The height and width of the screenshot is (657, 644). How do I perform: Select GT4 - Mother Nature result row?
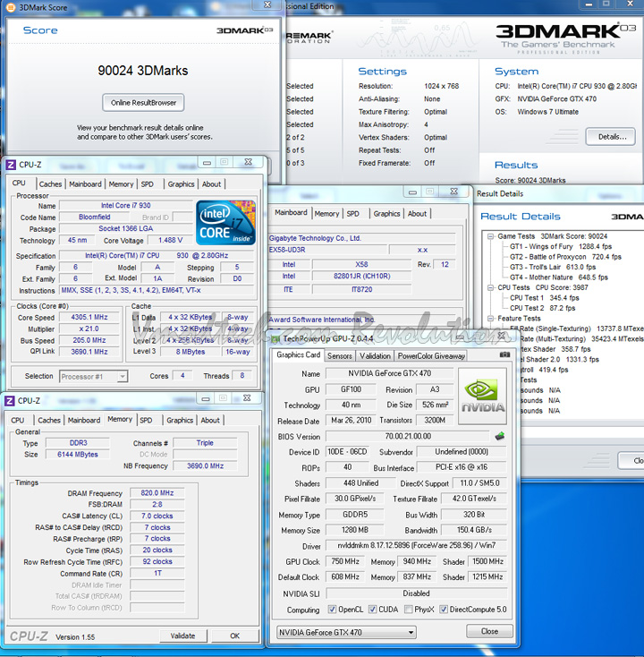click(558, 277)
